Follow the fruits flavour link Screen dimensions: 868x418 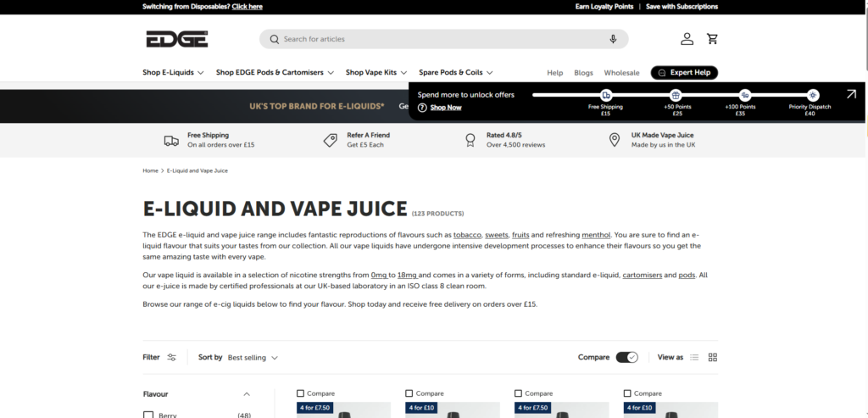coord(520,235)
